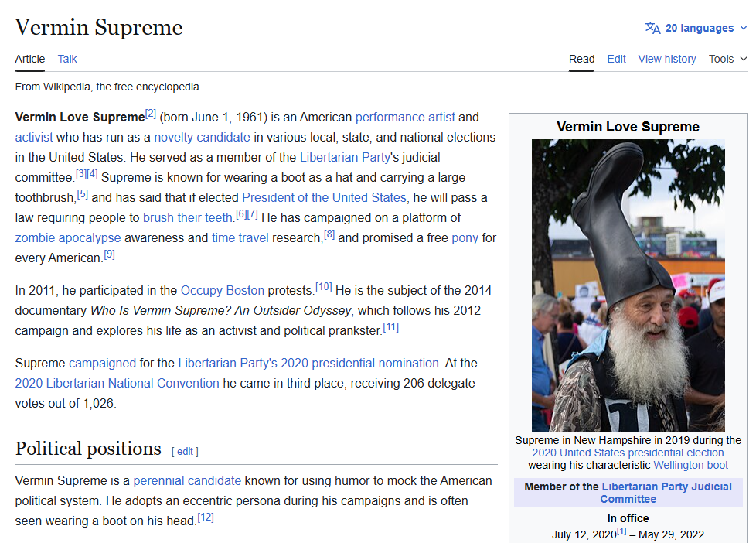This screenshot has height=543, width=756.
Task: Expand the 20 languages dropdown
Action: click(x=699, y=29)
